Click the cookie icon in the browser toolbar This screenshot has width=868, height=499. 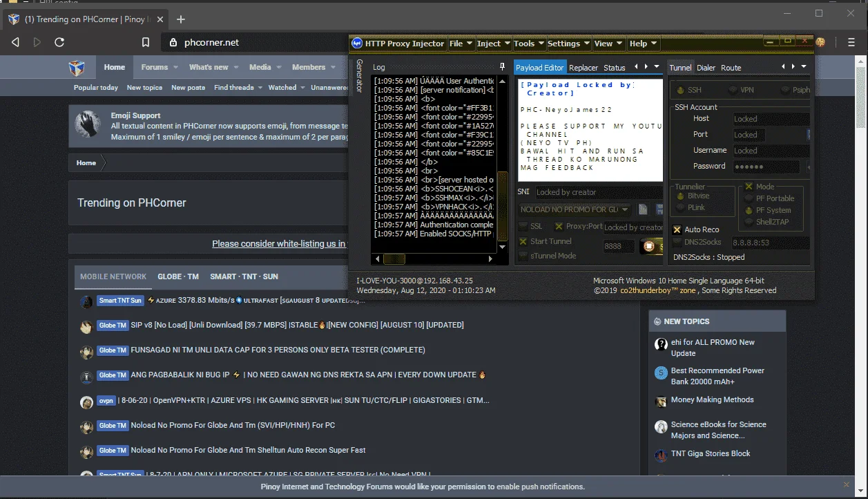820,42
